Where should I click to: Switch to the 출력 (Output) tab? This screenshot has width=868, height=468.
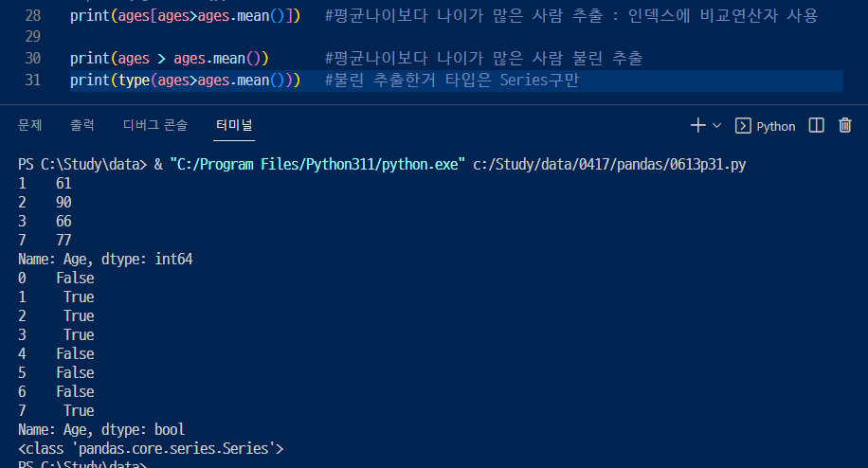[81, 125]
